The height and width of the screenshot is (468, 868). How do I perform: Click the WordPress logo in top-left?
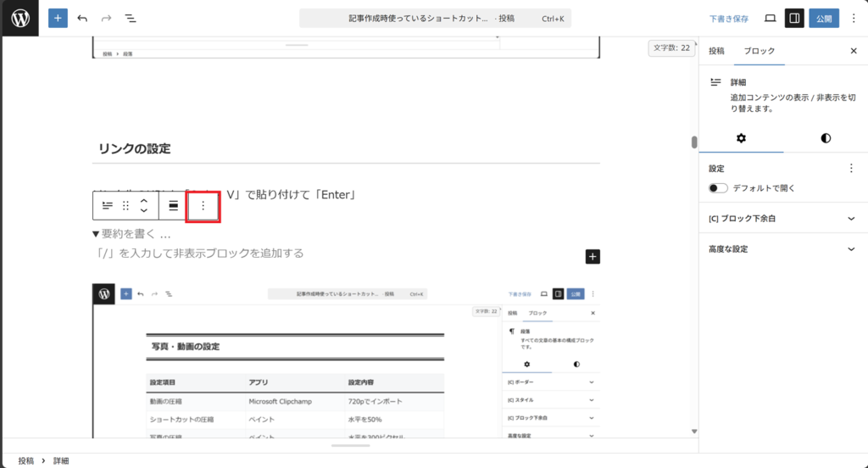(19, 18)
